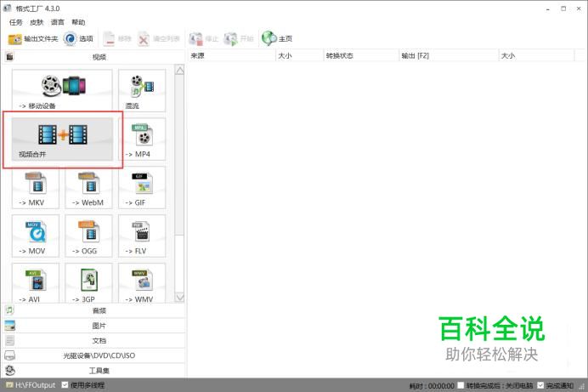The height and width of the screenshot is (392, 588).
Task: Expand the 工具集 toolset category
Action: [93, 371]
